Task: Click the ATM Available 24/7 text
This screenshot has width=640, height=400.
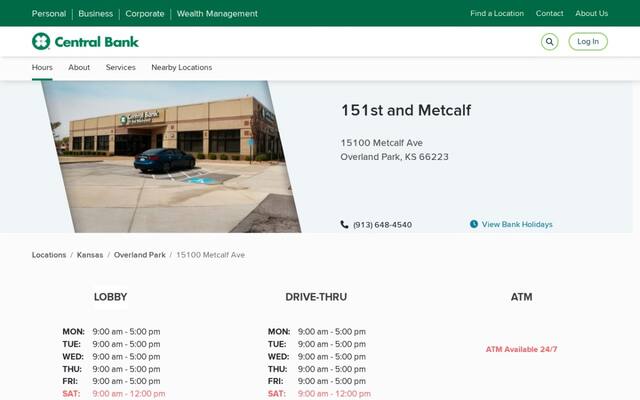Action: click(521, 349)
